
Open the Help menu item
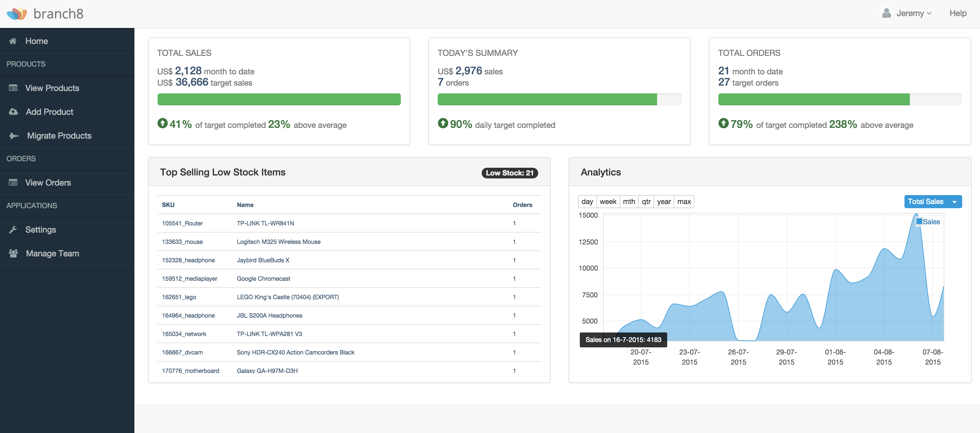point(958,13)
